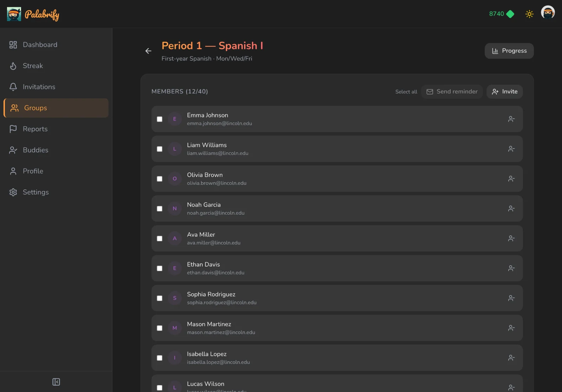Check the box for Liam Williams
This screenshot has height=392, width=562.
159,149
